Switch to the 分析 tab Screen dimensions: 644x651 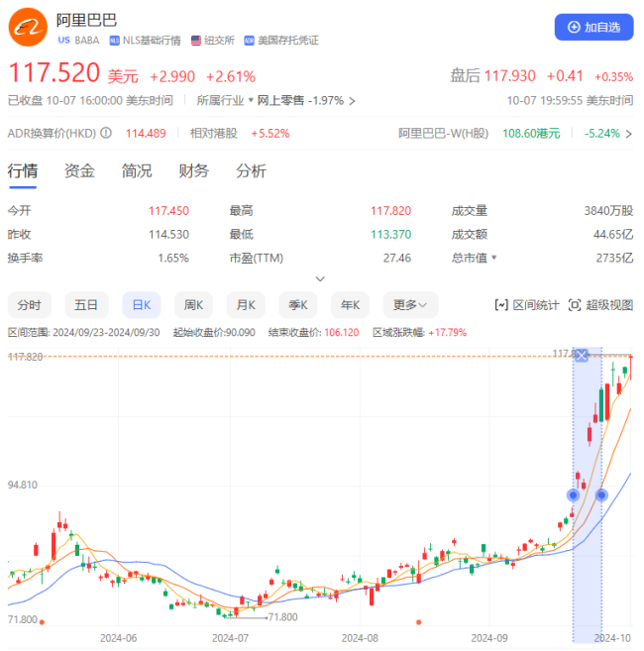[x=251, y=171]
